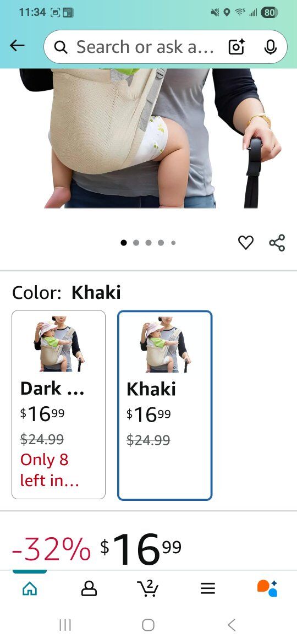Viewport: 297px width, 644px height.
Task: Open the main baby carrier product image
Action: pyautogui.click(x=148, y=138)
